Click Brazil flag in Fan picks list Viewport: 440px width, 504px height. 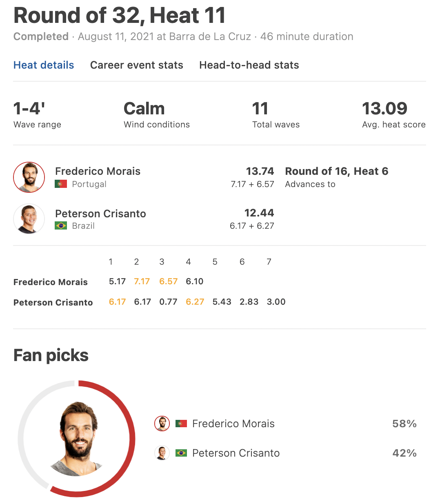(181, 453)
